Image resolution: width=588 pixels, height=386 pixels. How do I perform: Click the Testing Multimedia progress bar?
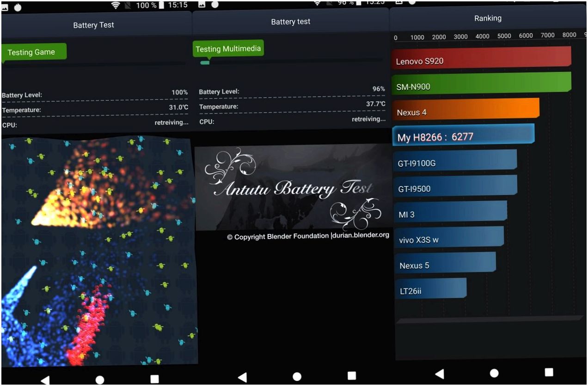(x=291, y=61)
